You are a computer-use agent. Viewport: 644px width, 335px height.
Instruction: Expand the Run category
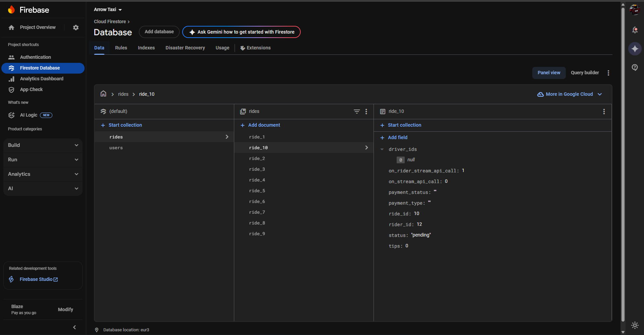coord(43,160)
